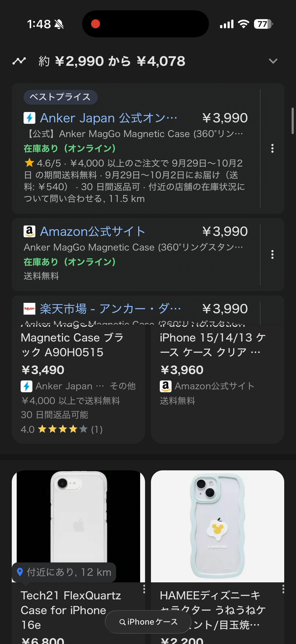The image size is (296, 644).
Task: Tap the price trend graph icon
Action: (19, 61)
